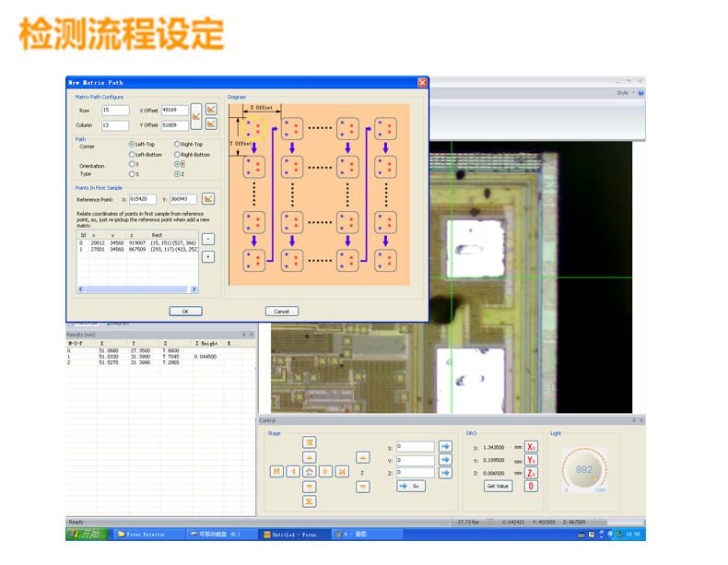Lower the Z axis with down arrow
This screenshot has width=728, height=565.
pyautogui.click(x=362, y=487)
